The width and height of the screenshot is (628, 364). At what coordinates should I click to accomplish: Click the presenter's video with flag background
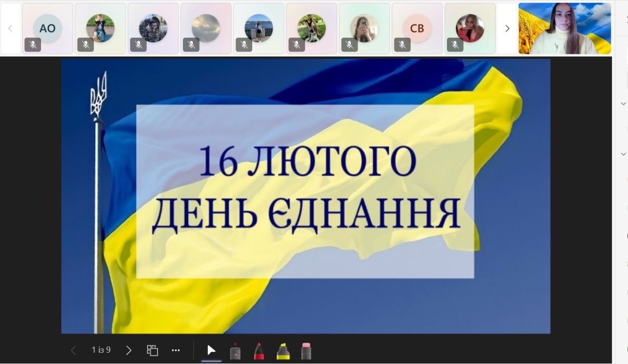(x=564, y=28)
